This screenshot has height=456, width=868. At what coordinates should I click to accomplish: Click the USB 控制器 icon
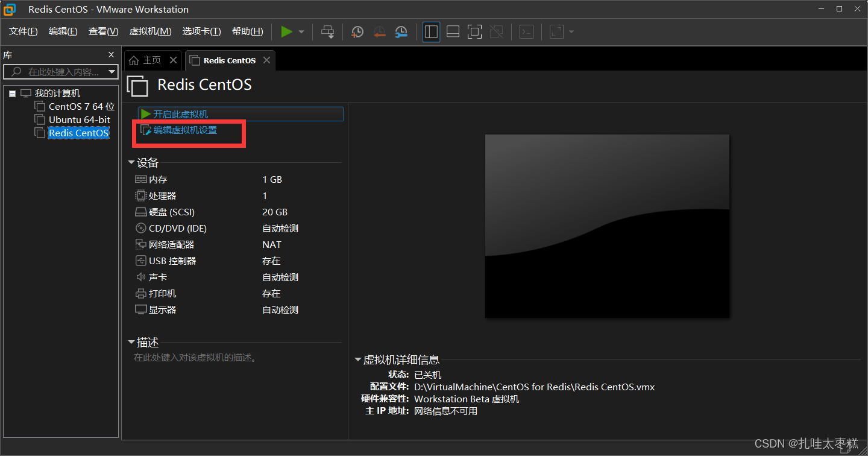141,261
